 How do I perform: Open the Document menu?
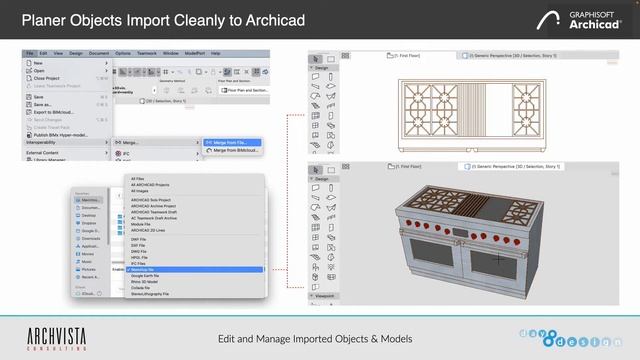(99, 53)
